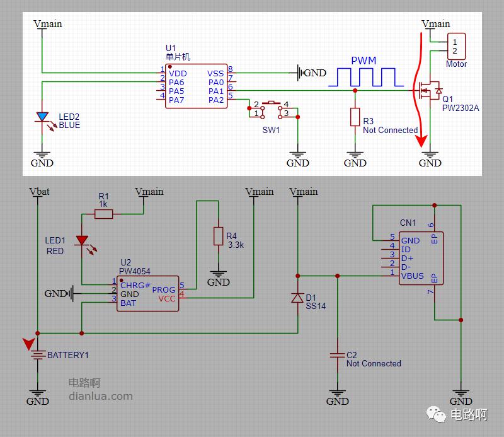This screenshot has width=504, height=437.
Task: Select the PROG pin label on U2
Action: (164, 289)
